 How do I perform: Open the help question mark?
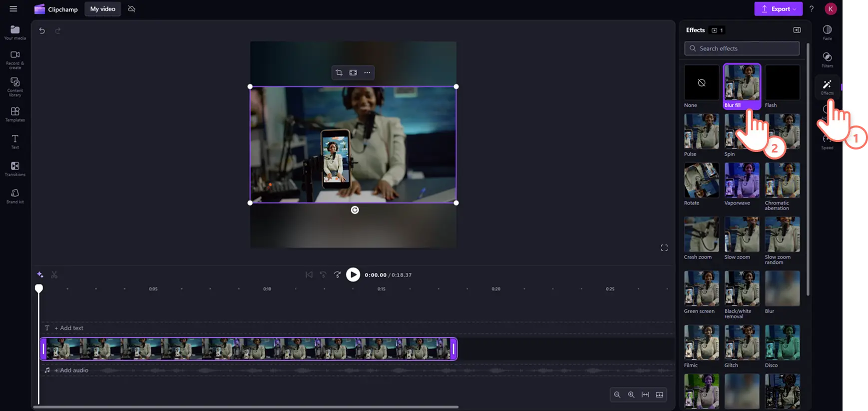[x=812, y=9]
